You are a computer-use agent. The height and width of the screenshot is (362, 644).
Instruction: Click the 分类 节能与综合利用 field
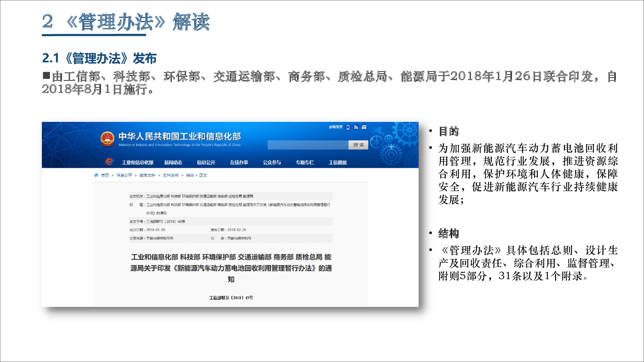click(x=231, y=239)
